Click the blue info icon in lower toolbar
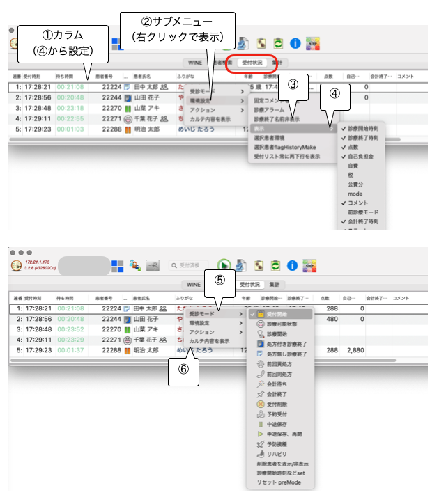 (294, 265)
